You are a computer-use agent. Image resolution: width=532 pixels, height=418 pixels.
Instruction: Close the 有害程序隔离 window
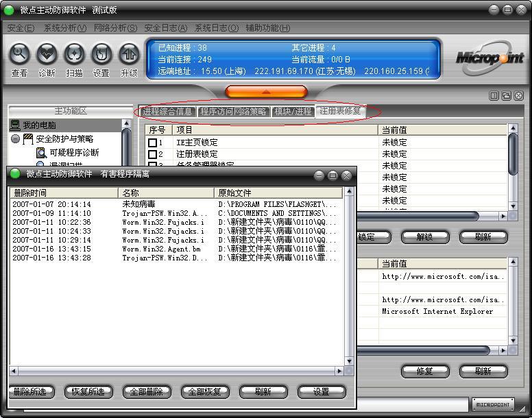click(346, 175)
